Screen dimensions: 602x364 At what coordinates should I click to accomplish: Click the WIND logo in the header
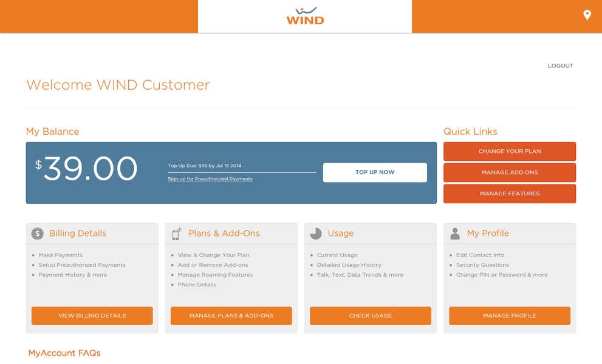(x=305, y=16)
